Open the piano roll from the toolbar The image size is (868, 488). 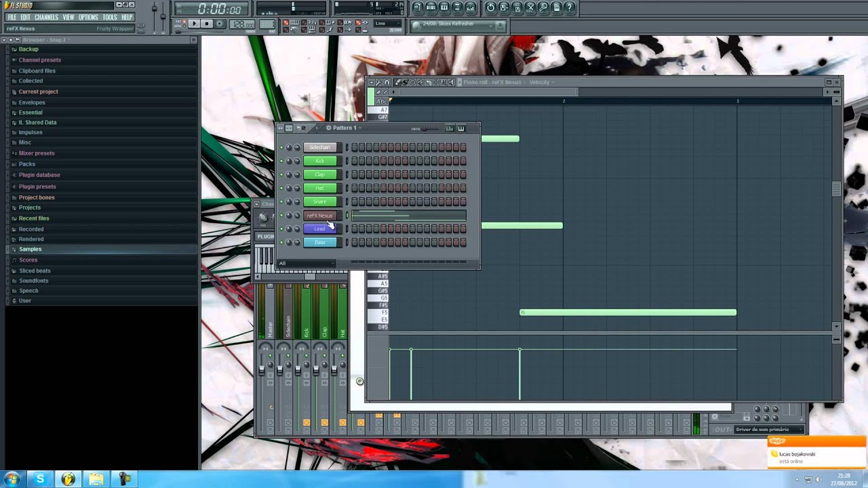coord(444,7)
